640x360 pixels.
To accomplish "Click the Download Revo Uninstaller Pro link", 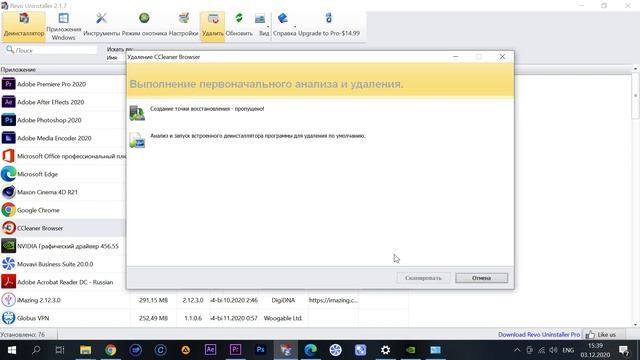I will pos(539,334).
